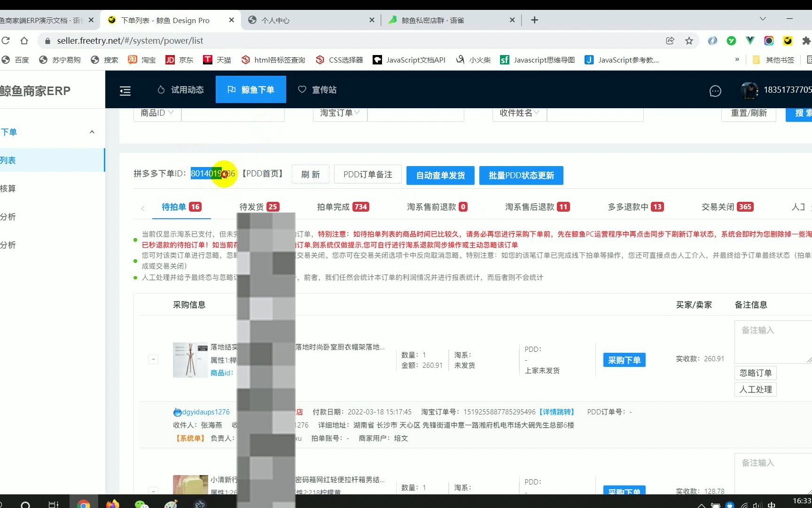The height and width of the screenshot is (508, 812).
Task: Switch to the 鲸鱼私密店群 语雀 browser tab
Action: 451,20
